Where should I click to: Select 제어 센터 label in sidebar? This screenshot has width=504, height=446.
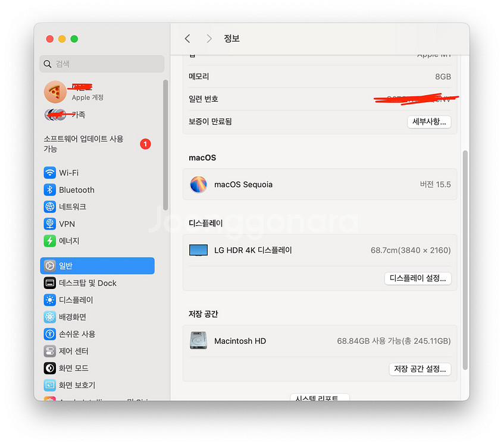74,351
